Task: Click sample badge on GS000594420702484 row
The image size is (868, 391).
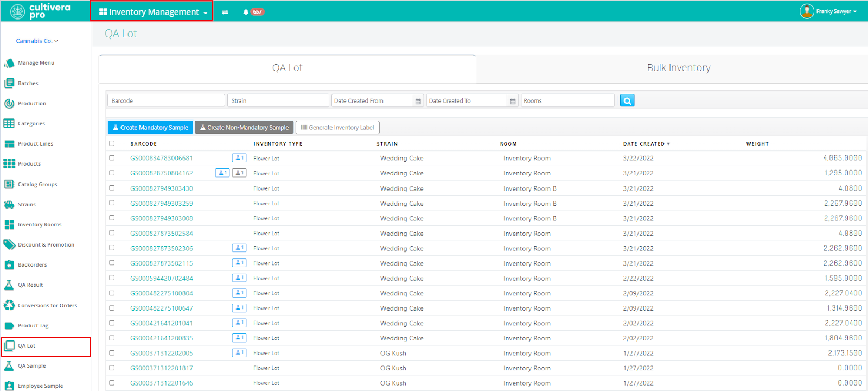Action: pyautogui.click(x=239, y=278)
